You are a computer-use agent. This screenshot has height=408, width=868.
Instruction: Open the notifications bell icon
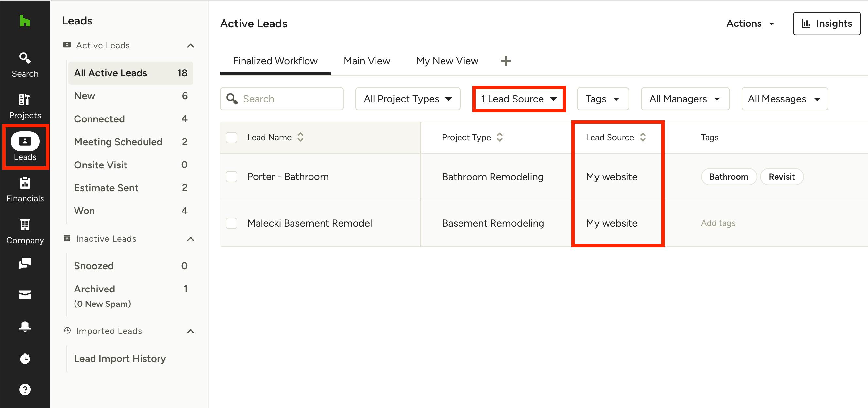pos(25,326)
